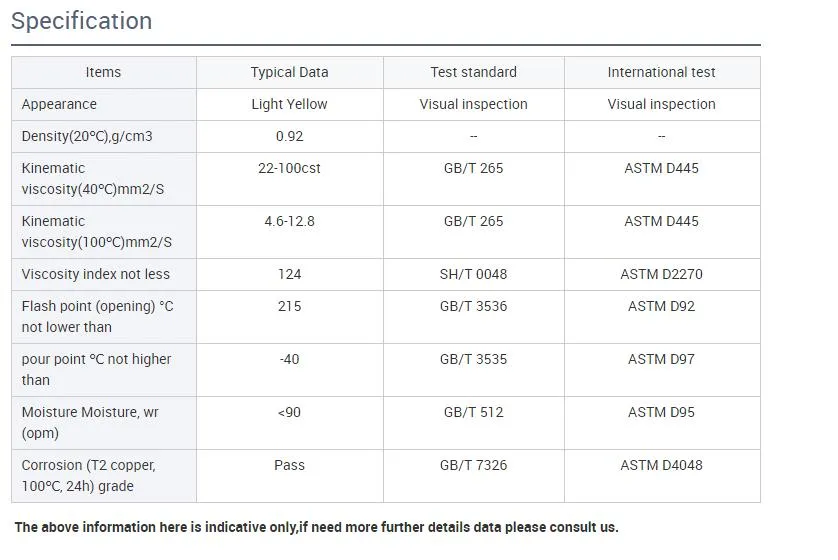Click the indicative-only disclaimer note below table
838x560 pixels.
[x=316, y=527]
